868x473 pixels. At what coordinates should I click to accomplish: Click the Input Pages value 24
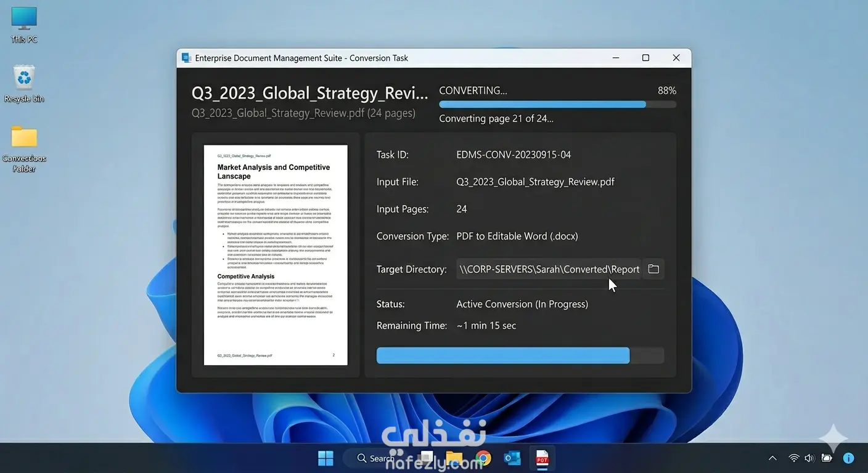(x=462, y=209)
